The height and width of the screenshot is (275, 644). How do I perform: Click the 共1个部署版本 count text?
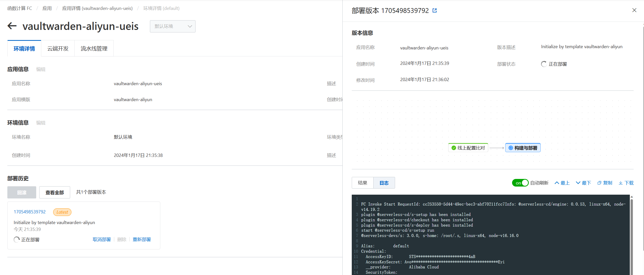[91, 192]
